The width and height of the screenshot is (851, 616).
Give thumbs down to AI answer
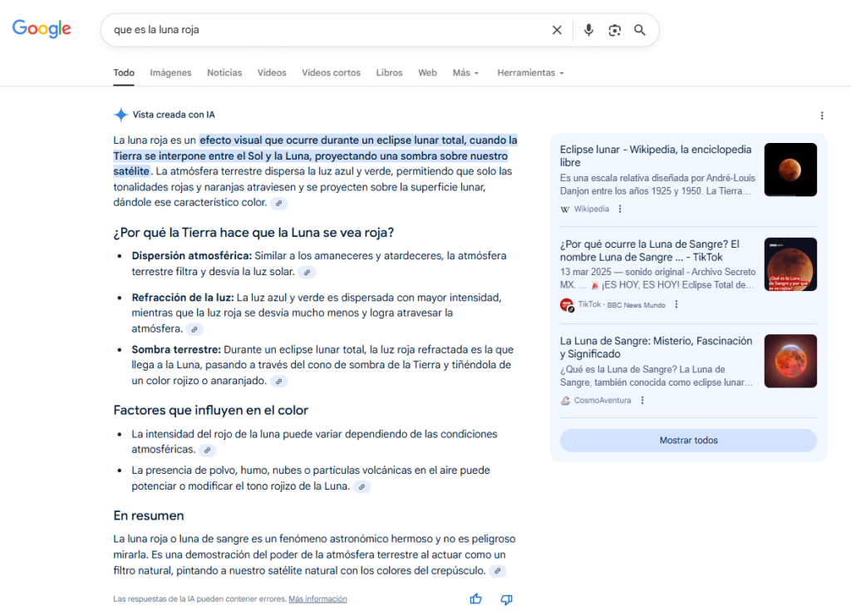506,599
